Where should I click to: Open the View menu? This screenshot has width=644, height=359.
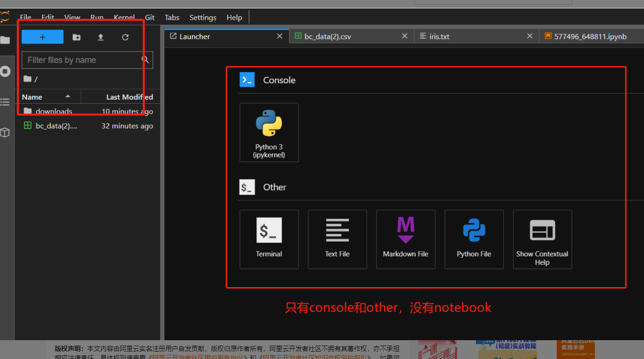point(72,17)
